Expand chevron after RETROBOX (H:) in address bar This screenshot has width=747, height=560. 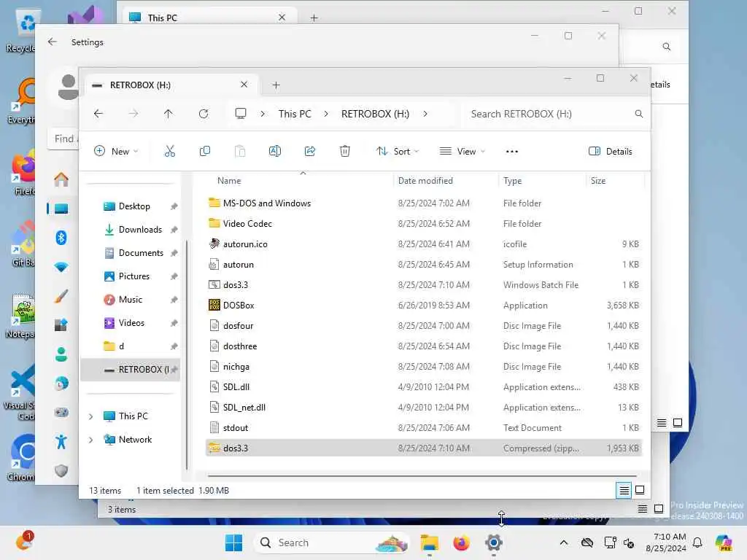425,114
